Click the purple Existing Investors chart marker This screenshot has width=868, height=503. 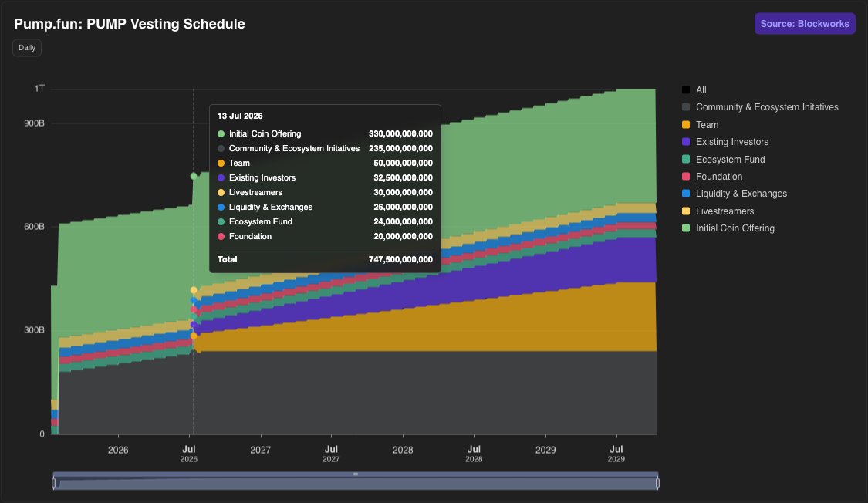click(x=194, y=326)
